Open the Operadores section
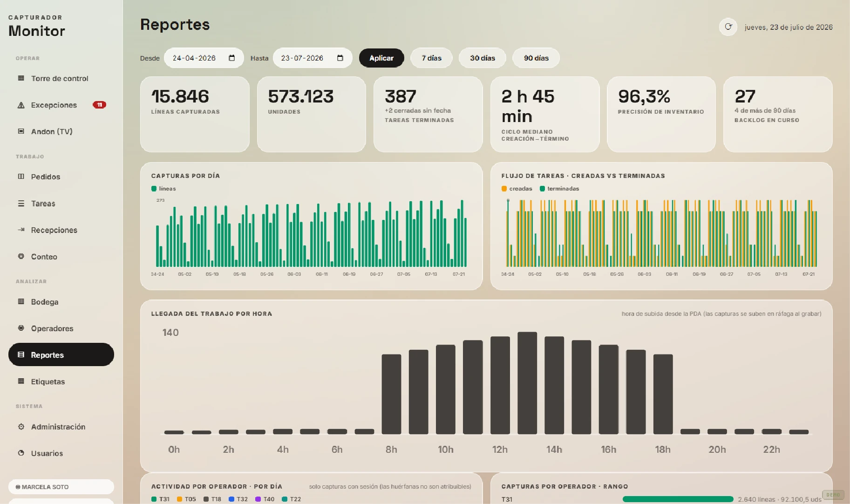The width and height of the screenshot is (850, 504). [61, 328]
